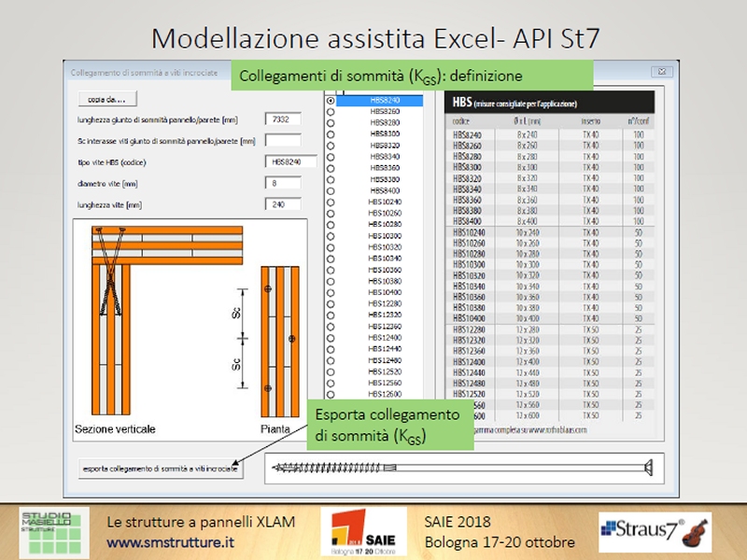Screen dimensions: 747x560
Task: Pick the HBS8400 radio option
Action: click(x=331, y=190)
